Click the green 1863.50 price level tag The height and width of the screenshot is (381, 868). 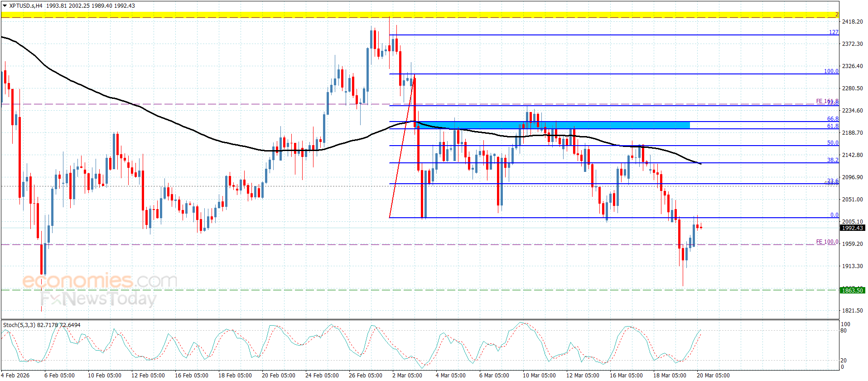(x=852, y=290)
